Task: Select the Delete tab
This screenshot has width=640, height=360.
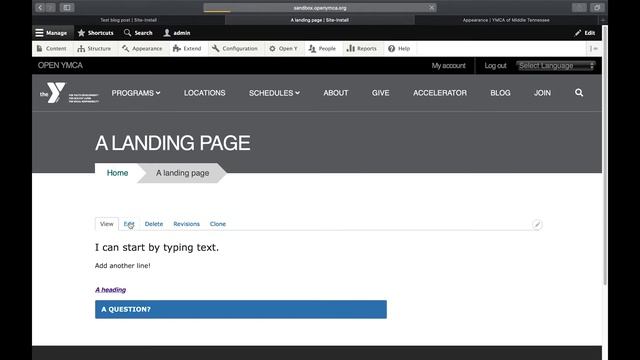Action: [153, 224]
